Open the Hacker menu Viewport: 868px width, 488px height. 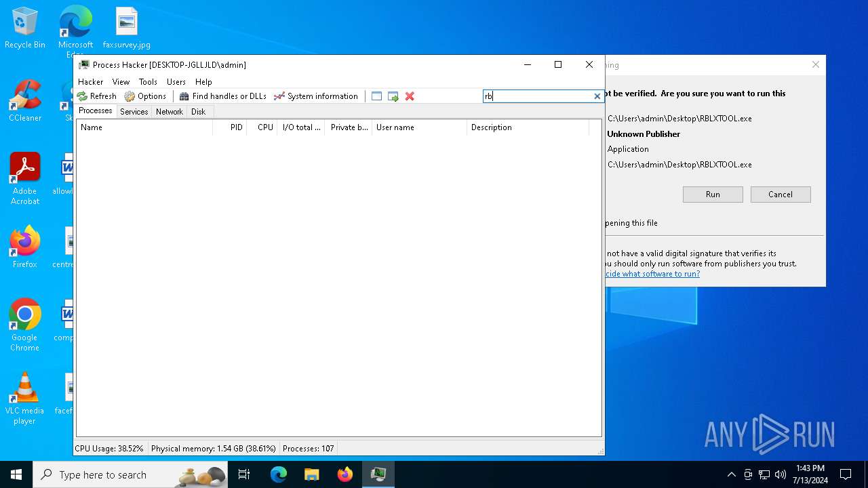click(x=90, y=81)
